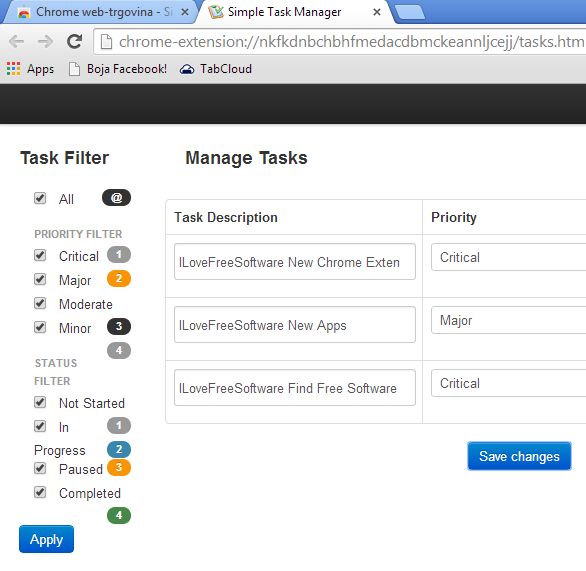Toggle the All filter checkbox

40,198
